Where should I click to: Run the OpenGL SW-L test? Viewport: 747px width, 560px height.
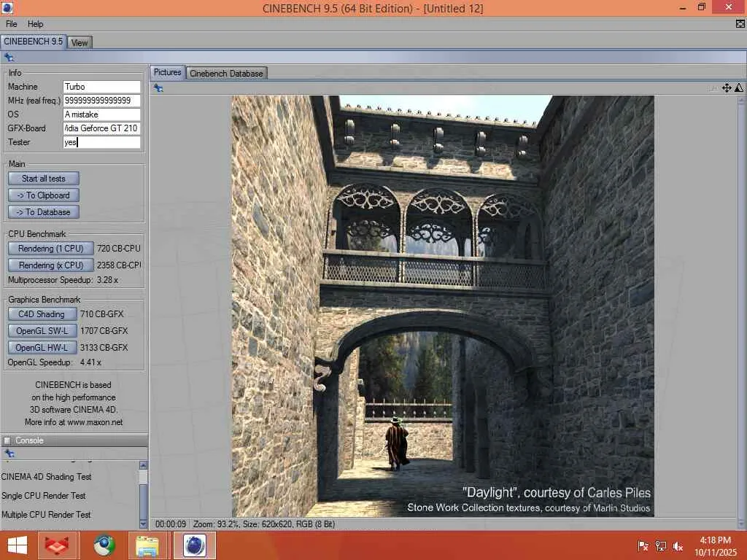(42, 330)
